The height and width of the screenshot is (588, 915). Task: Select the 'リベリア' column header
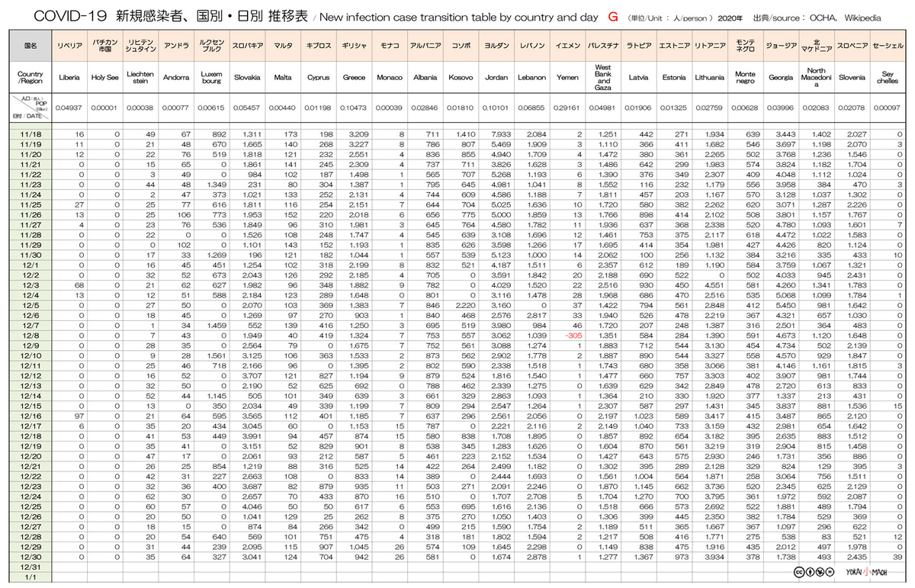click(70, 46)
